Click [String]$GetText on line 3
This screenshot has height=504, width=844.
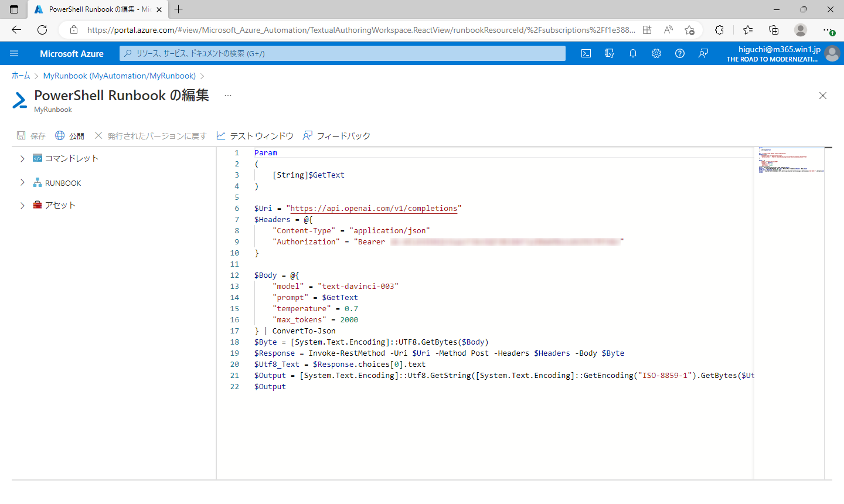tap(308, 175)
